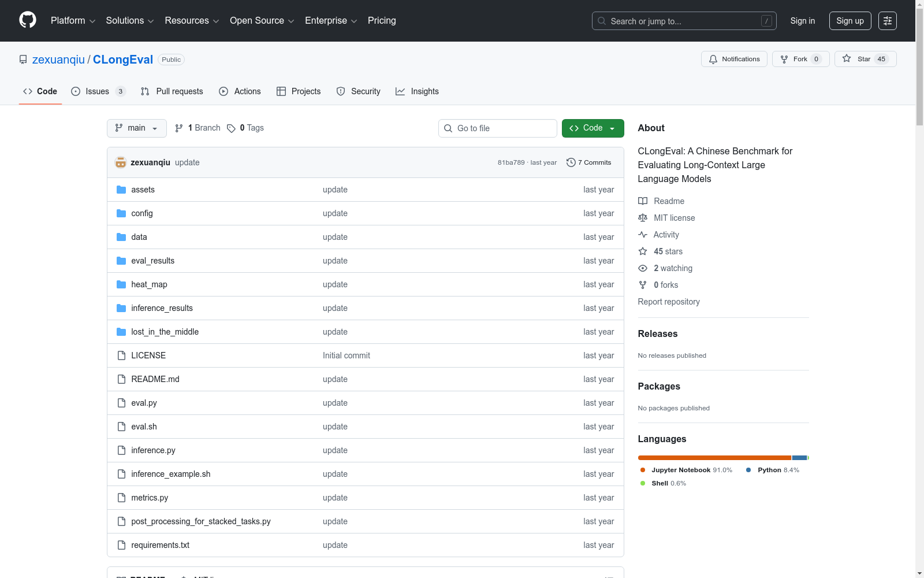The image size is (924, 578).
Task: Open the zexuanqiu owner profile link
Action: point(58,60)
